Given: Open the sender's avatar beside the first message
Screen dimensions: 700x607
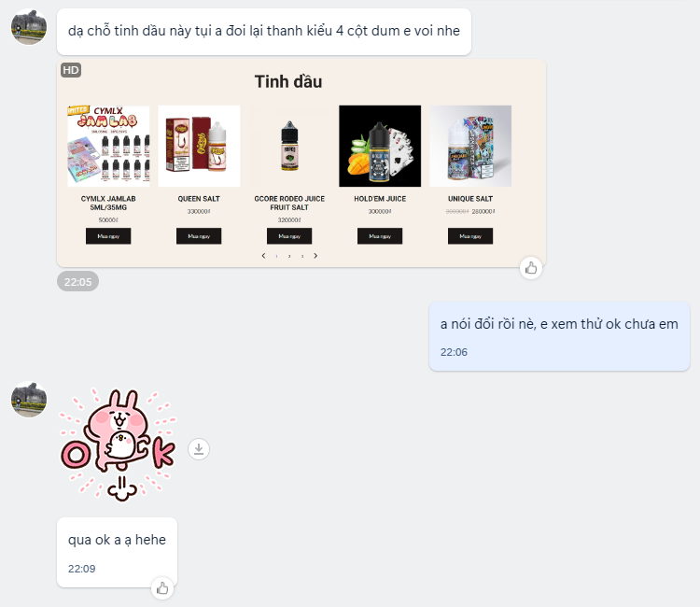Looking at the screenshot, I should pos(29,27).
